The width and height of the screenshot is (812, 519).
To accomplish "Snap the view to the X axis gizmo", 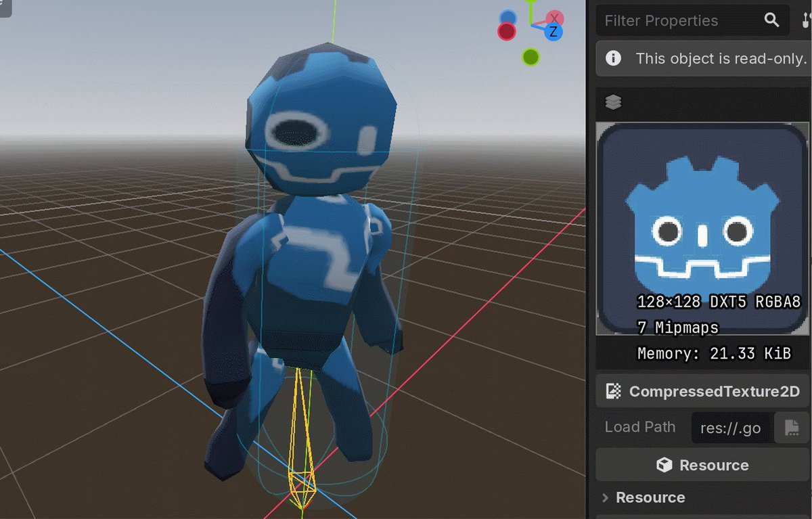I will point(555,18).
